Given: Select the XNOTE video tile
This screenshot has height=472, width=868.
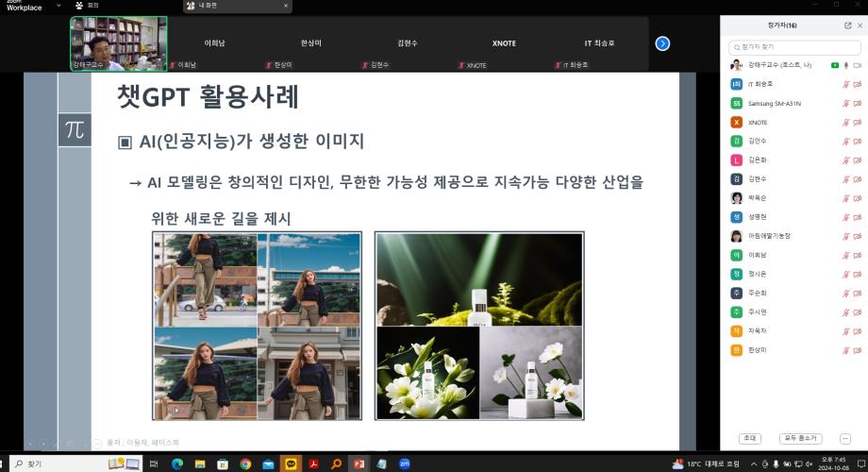Looking at the screenshot, I should coord(504,43).
